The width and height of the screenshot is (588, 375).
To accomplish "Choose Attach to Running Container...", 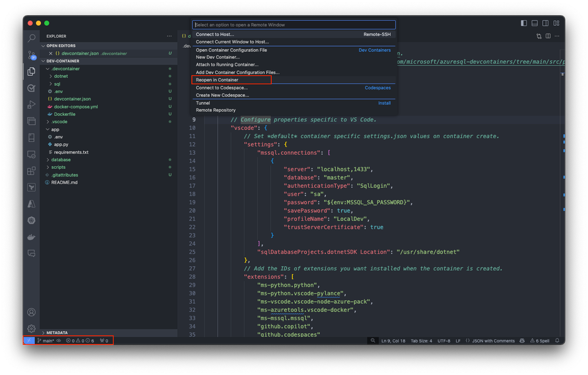I will [x=294, y=65].
